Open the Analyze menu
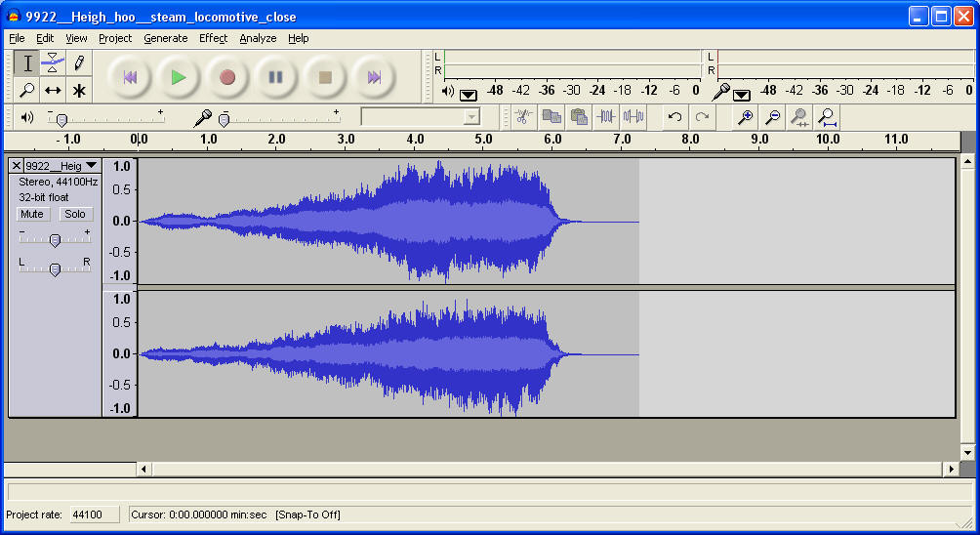 coord(258,38)
